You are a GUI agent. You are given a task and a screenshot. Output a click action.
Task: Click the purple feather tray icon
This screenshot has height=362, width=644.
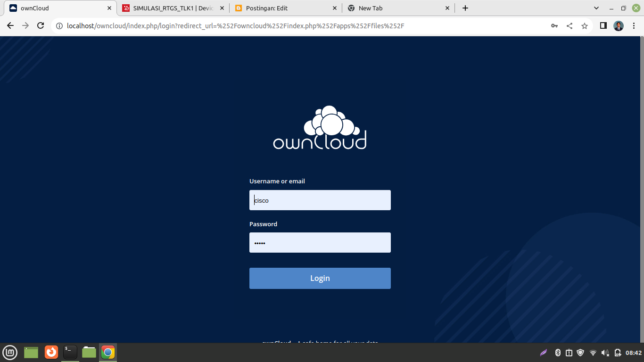[x=544, y=353]
